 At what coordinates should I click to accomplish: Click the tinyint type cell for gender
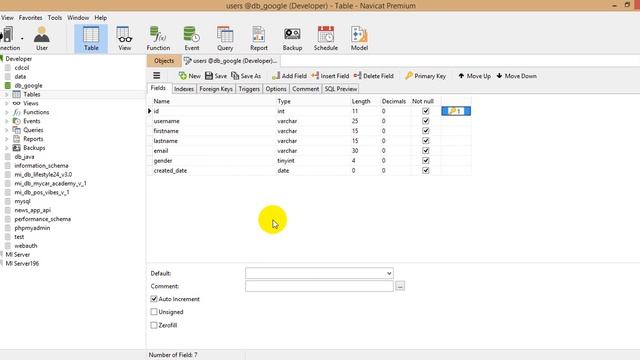pos(312,160)
